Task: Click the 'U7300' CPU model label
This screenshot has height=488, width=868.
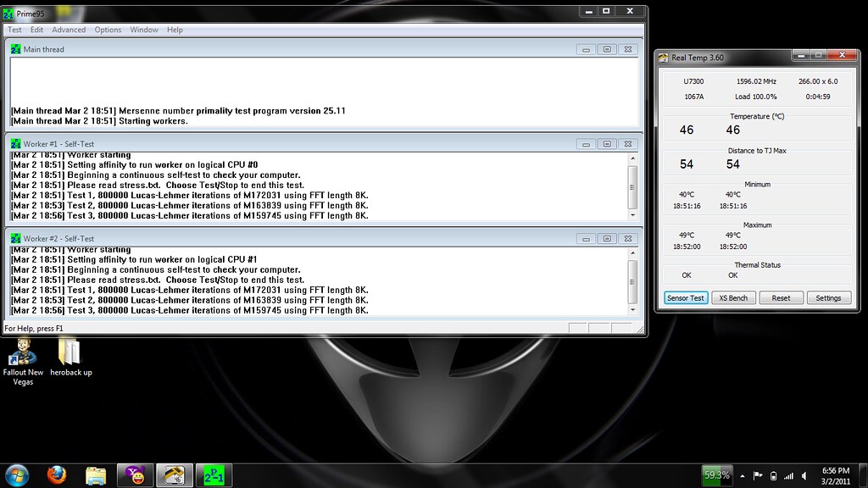Action: point(693,81)
